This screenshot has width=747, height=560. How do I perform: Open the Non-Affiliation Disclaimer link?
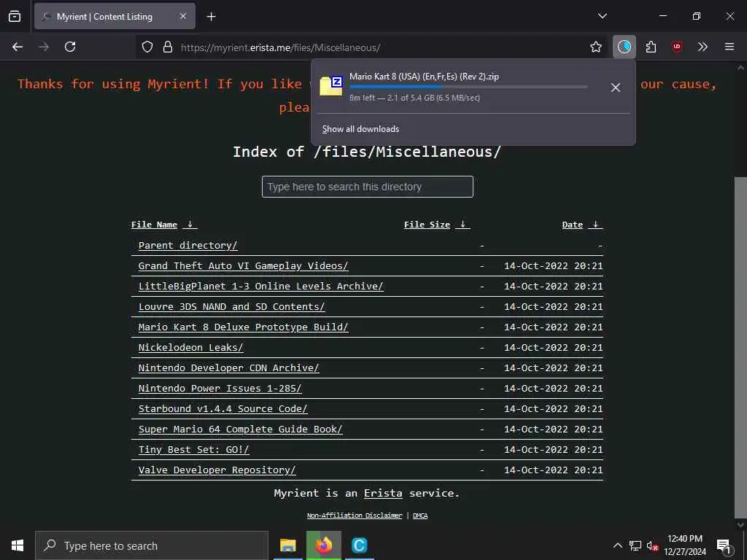355,516
